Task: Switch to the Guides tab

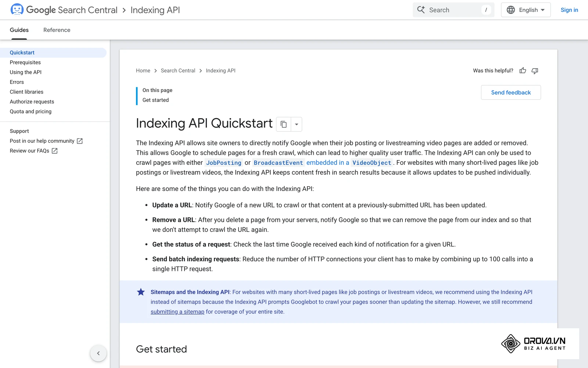Action: pyautogui.click(x=19, y=30)
